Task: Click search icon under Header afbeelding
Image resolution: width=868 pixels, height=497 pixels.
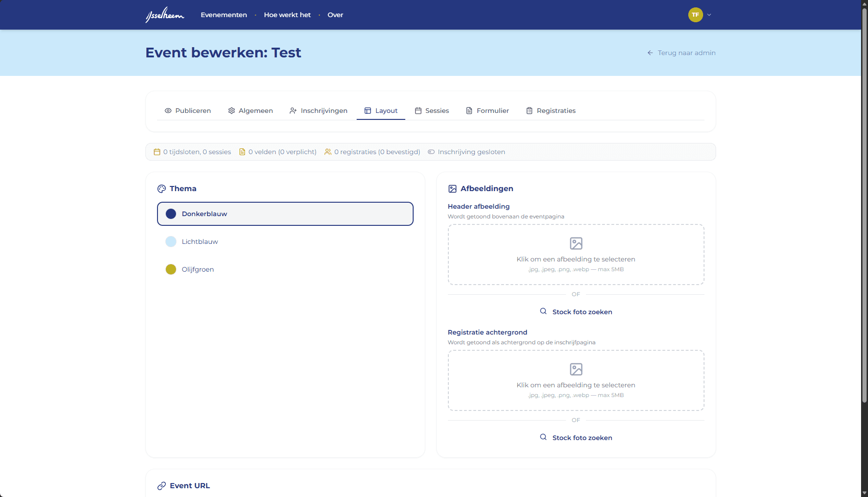Action: (543, 311)
